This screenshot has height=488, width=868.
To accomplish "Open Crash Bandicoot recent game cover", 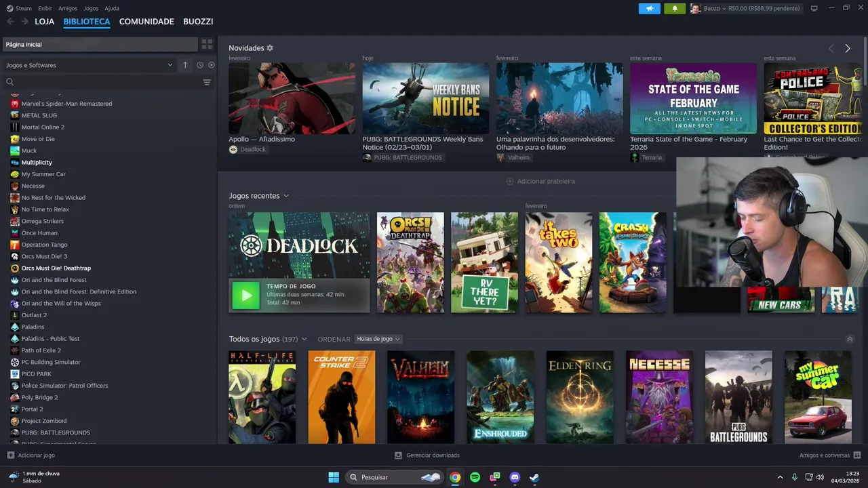I will coord(633,262).
